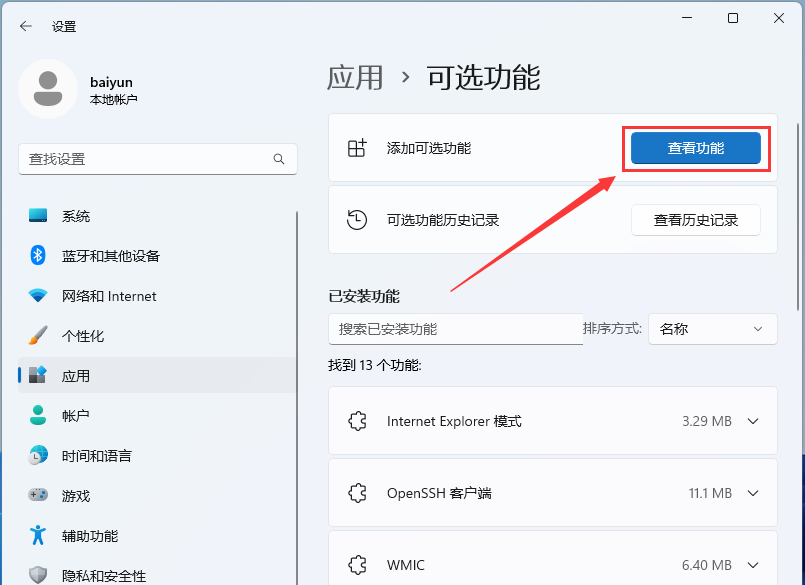
Task: Click the globe clock icon for 时间和语言
Action: click(x=38, y=455)
